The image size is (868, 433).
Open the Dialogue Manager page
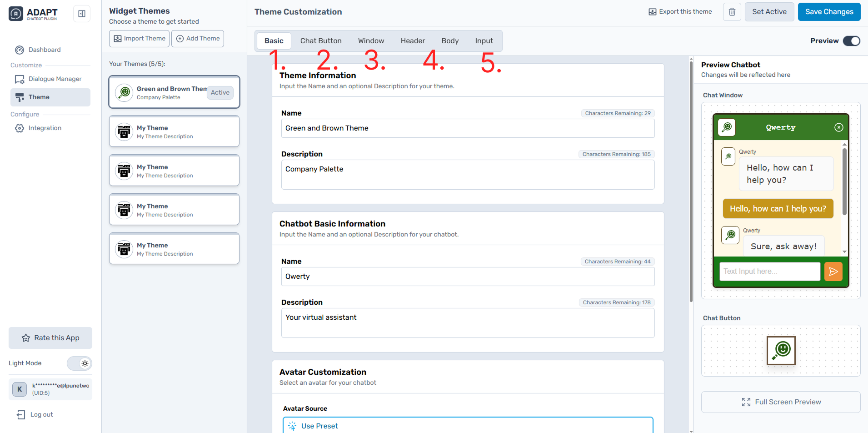tap(55, 79)
